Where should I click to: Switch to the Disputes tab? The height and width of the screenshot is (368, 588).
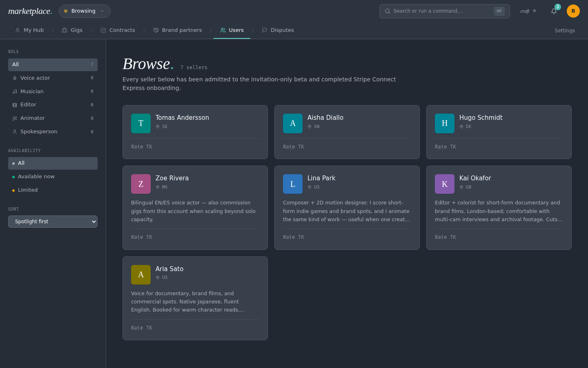pos(278,30)
